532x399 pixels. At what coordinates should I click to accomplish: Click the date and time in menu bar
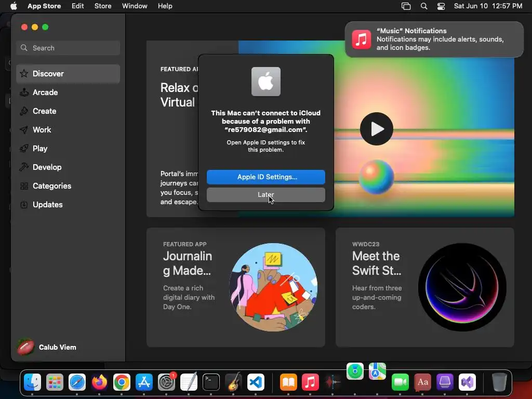[x=488, y=6]
